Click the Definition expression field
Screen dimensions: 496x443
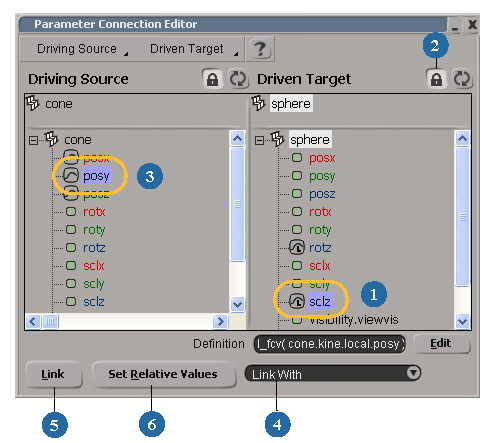tap(330, 344)
